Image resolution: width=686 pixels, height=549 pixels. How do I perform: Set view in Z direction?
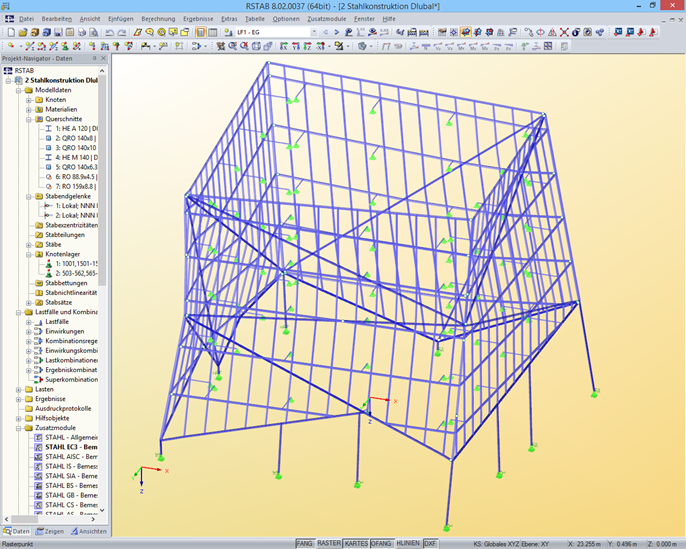point(308,46)
